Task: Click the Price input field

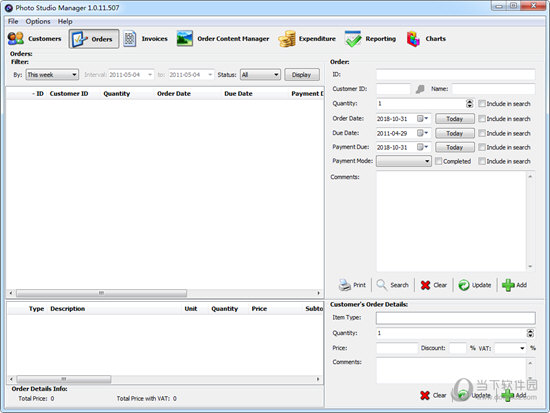Action: tap(397, 348)
